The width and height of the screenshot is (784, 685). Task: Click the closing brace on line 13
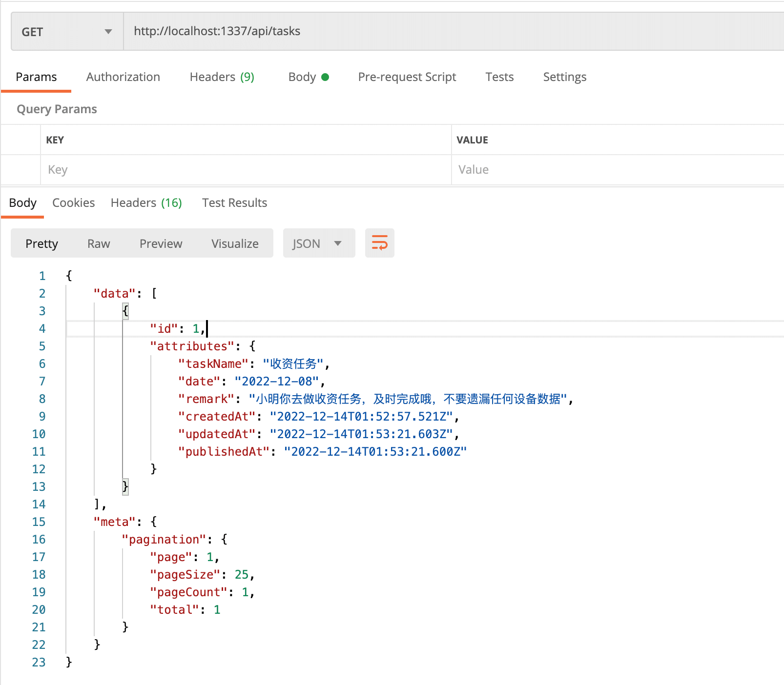click(x=125, y=486)
